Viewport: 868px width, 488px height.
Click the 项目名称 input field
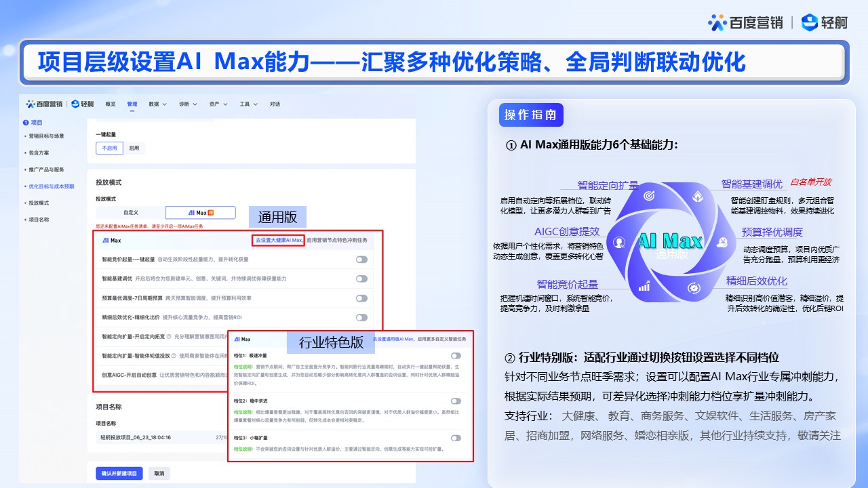(161, 437)
